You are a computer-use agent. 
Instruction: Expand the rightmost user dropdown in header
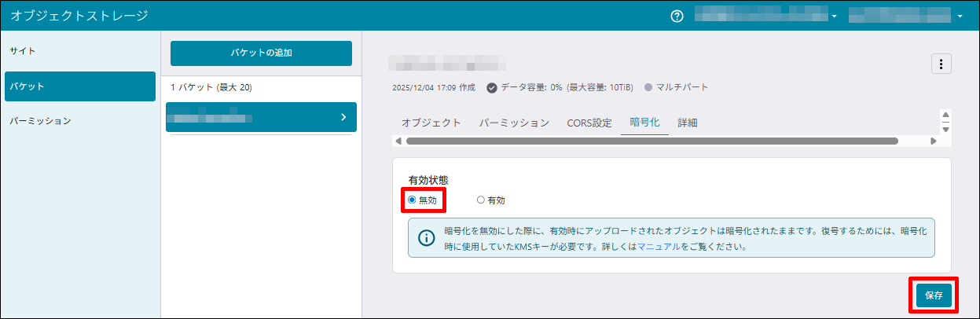point(960,16)
